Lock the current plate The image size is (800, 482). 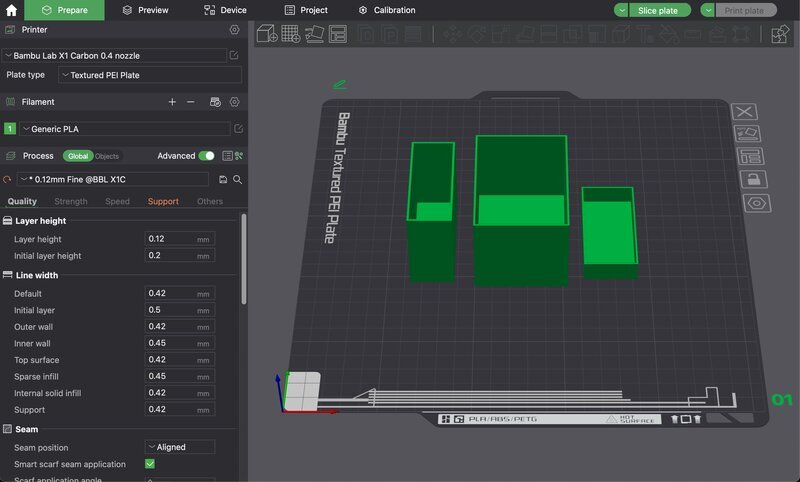pos(754,180)
